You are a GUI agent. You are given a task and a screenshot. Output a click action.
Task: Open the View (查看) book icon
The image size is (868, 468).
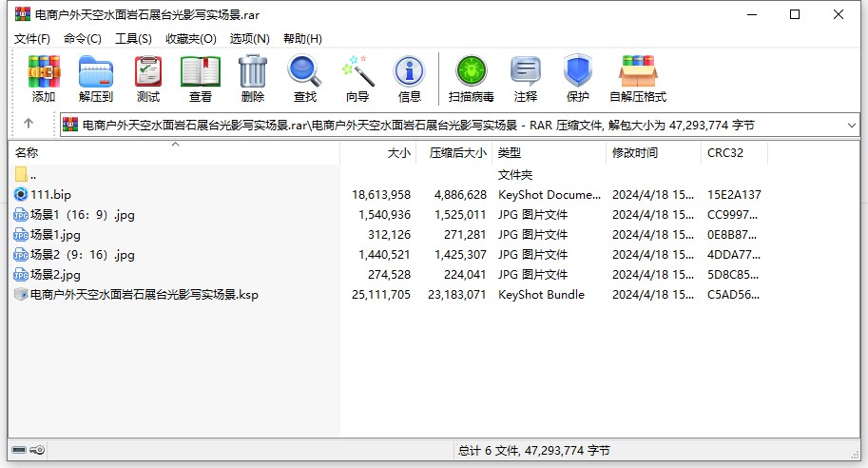(x=201, y=72)
